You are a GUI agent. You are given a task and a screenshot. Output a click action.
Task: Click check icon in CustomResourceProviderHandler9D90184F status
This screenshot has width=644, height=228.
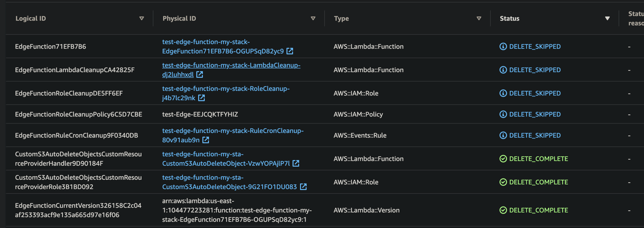click(x=503, y=159)
